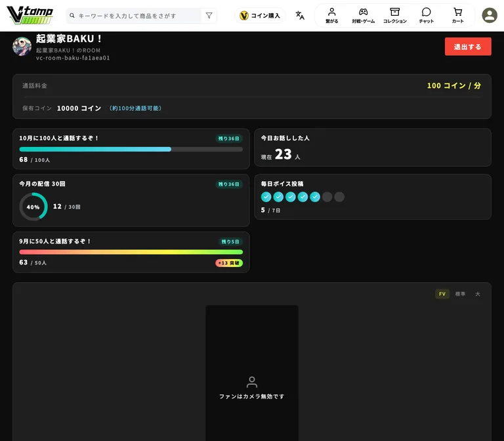Open the コレクション collection menu
The width and height of the screenshot is (504, 441).
[394, 16]
